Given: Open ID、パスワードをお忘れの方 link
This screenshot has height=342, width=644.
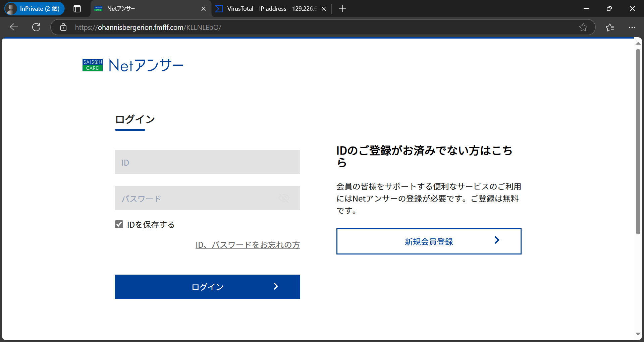Looking at the screenshot, I should point(248,245).
